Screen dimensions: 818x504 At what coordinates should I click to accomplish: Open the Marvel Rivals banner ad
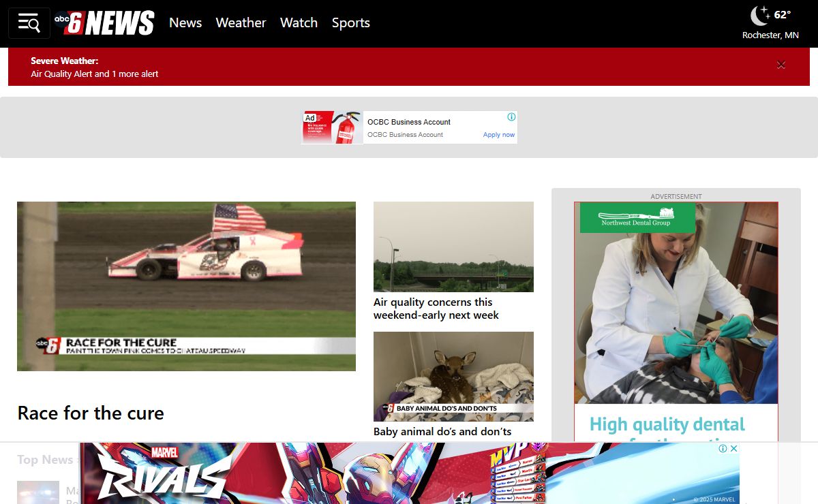409,473
